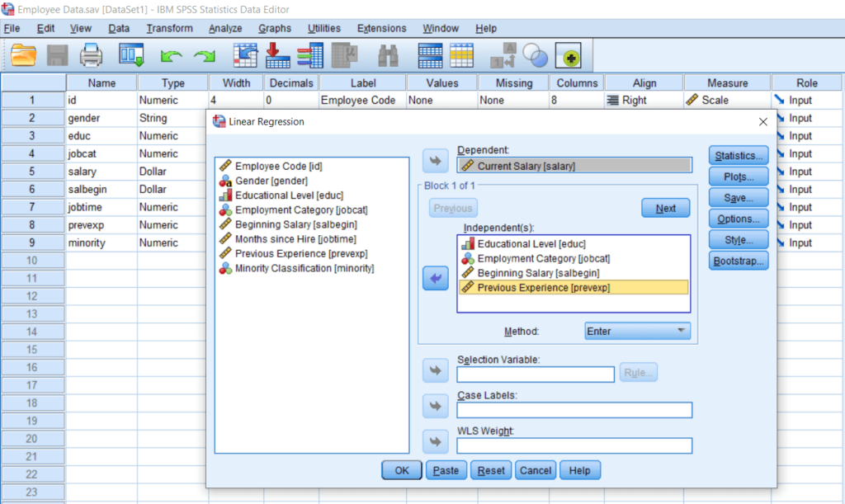Click the Print toolbar icon
The height and width of the screenshot is (504, 845).
tap(91, 55)
